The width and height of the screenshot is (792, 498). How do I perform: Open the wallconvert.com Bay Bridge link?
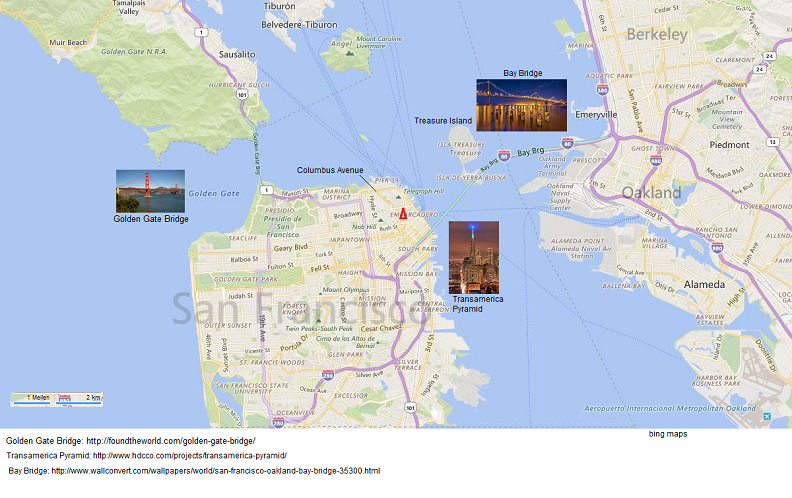216,471
